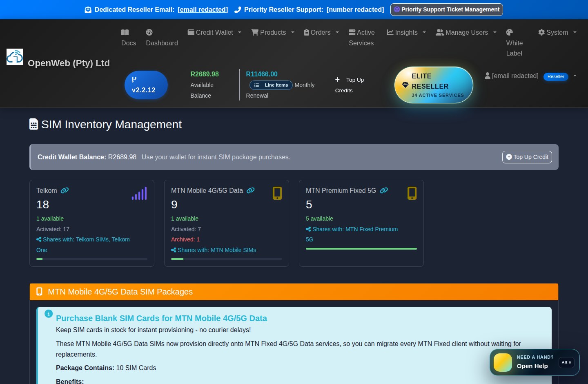
Task: Expand the Credit Wallet dropdown
Action: 240,32
